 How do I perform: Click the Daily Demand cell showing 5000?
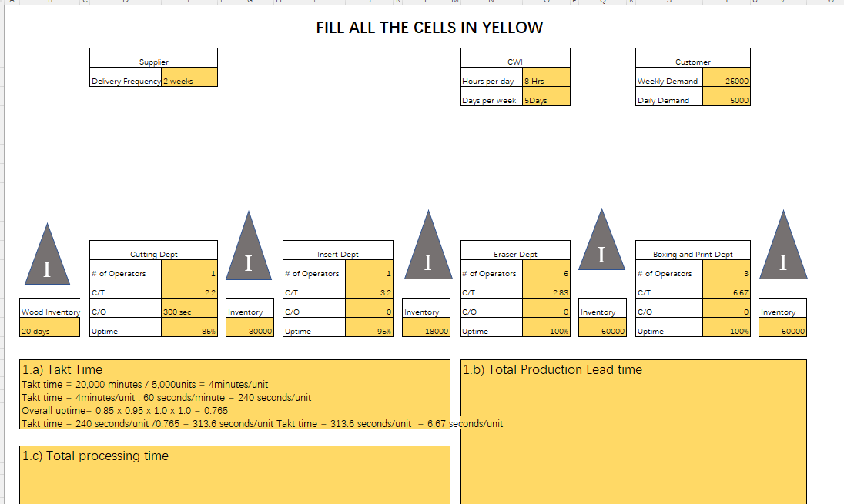[727, 98]
